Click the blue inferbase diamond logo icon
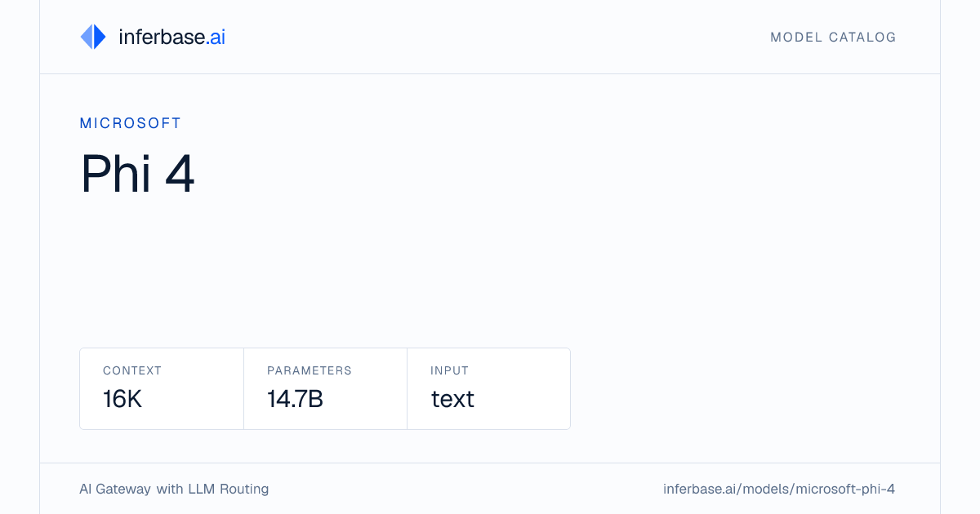The width and height of the screenshot is (980, 514). [93, 37]
